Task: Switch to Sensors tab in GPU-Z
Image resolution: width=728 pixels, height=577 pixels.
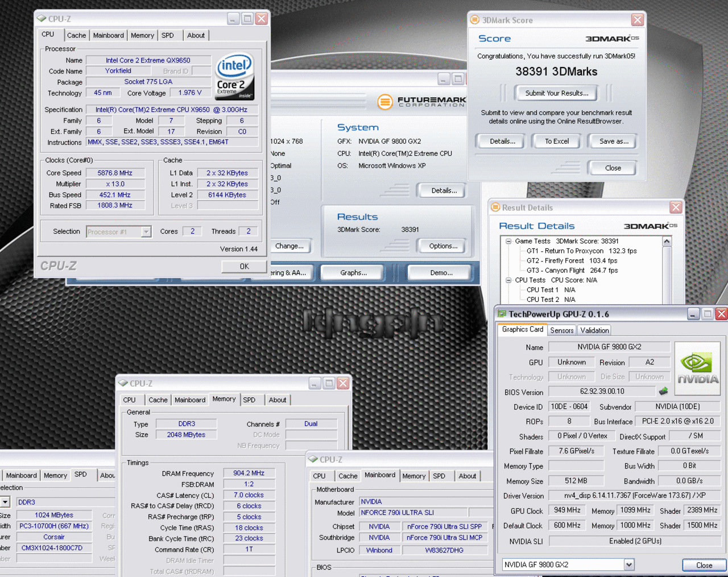Action: (x=562, y=330)
